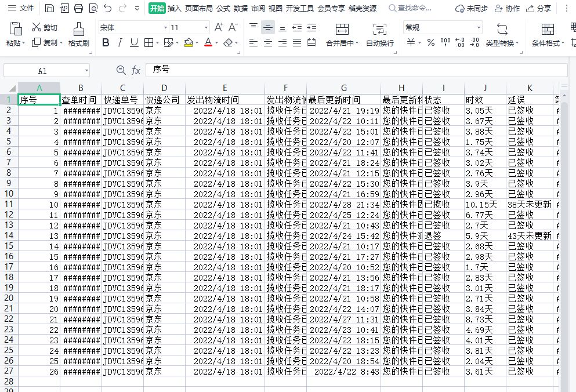Image resolution: width=576 pixels, height=392 pixels.
Task: Click the Undo arrow icon
Action: click(108, 8)
